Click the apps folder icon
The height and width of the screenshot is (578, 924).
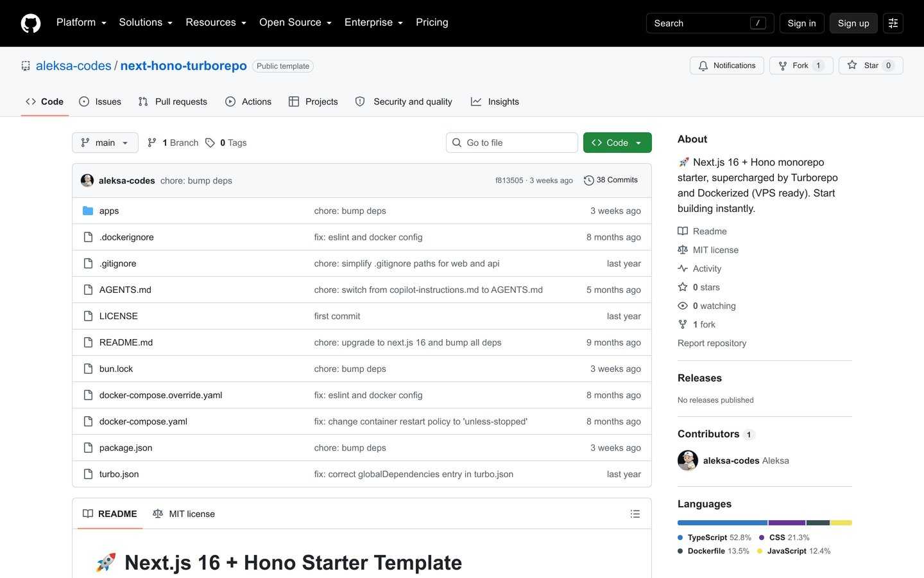[88, 211]
